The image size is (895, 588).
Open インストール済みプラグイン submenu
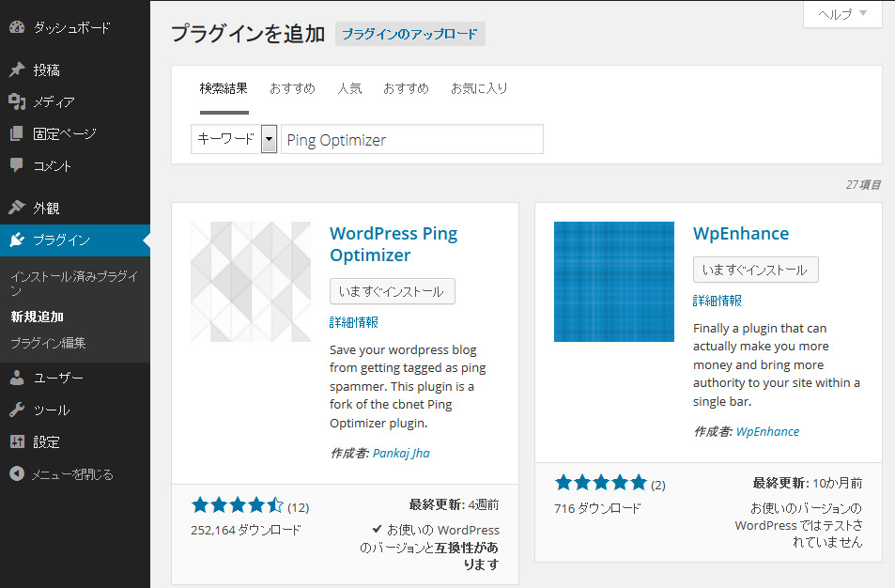pos(74,283)
